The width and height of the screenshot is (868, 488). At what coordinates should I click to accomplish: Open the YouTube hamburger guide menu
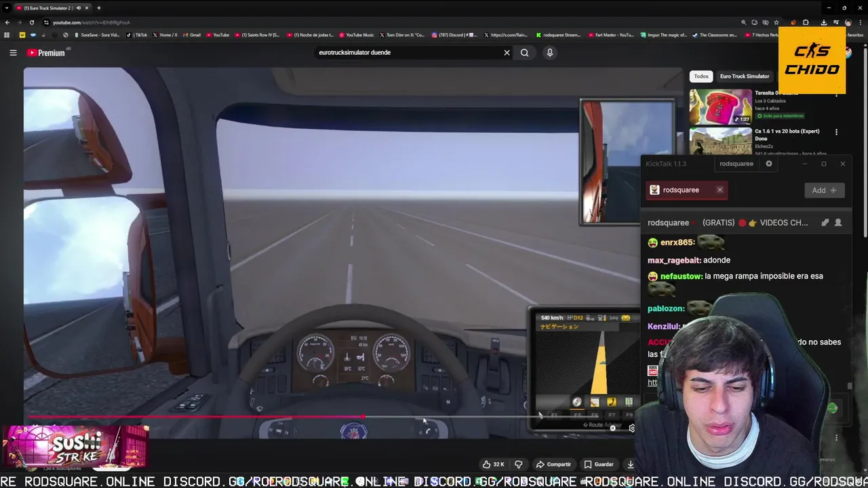(x=13, y=52)
